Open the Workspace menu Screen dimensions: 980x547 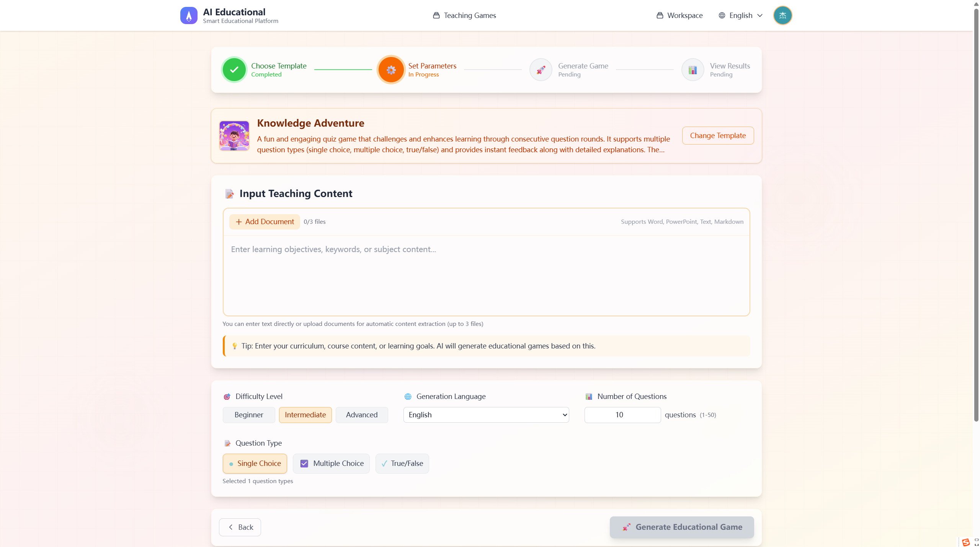point(679,15)
